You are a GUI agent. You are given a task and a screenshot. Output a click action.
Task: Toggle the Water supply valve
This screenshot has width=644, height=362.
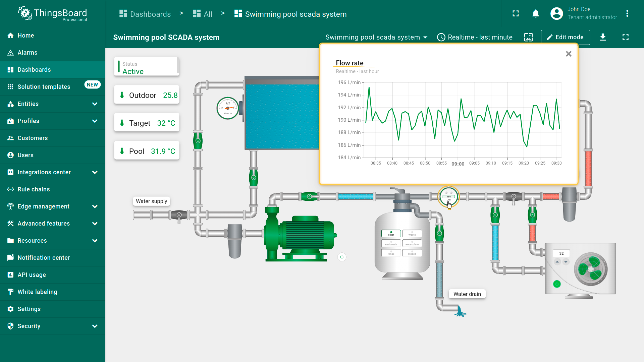click(x=179, y=215)
